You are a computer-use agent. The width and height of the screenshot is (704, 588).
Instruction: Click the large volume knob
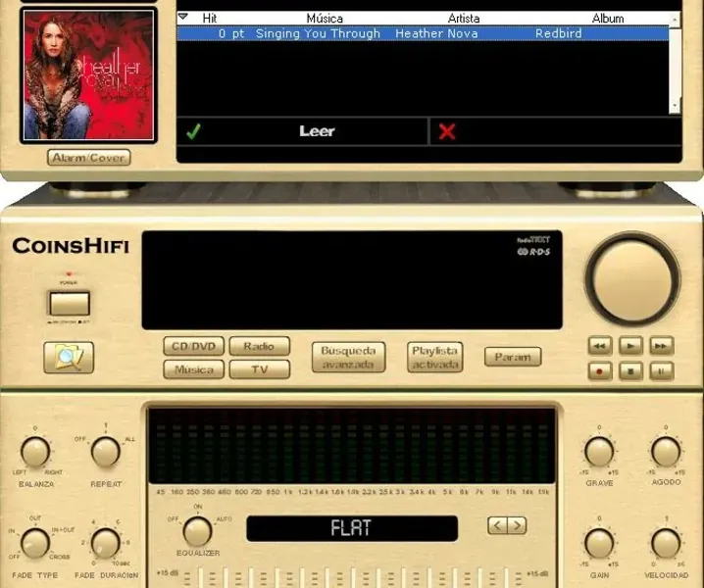pyautogui.click(x=632, y=279)
